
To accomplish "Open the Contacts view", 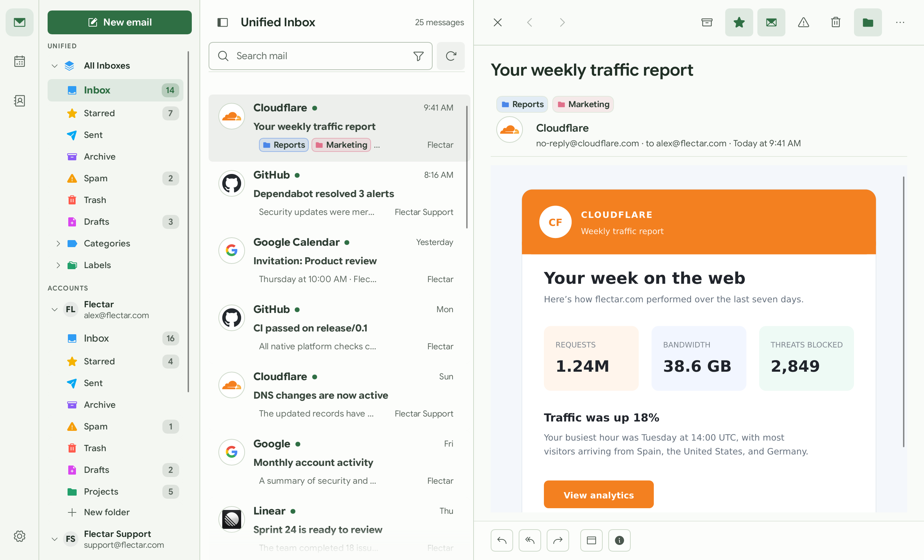I will click(x=20, y=100).
